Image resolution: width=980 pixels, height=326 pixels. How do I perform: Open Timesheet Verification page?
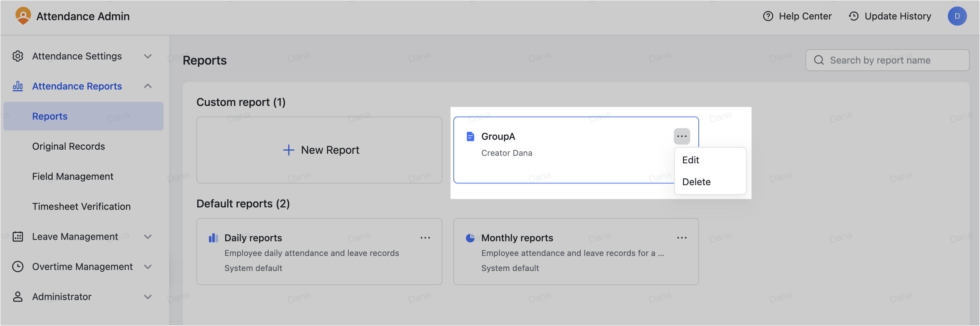[81, 206]
